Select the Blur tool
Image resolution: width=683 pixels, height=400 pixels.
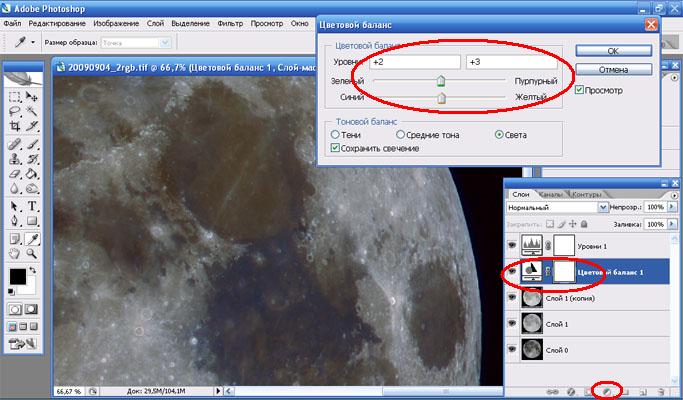click(x=15, y=189)
